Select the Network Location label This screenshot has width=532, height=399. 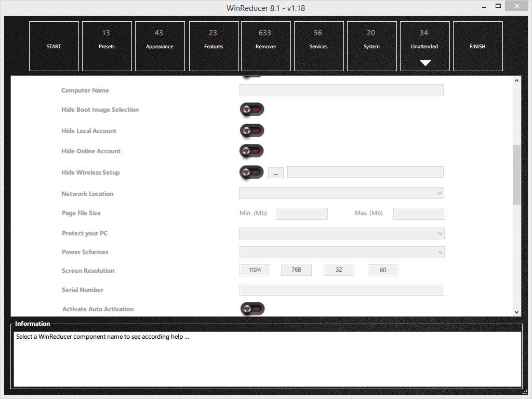point(87,194)
